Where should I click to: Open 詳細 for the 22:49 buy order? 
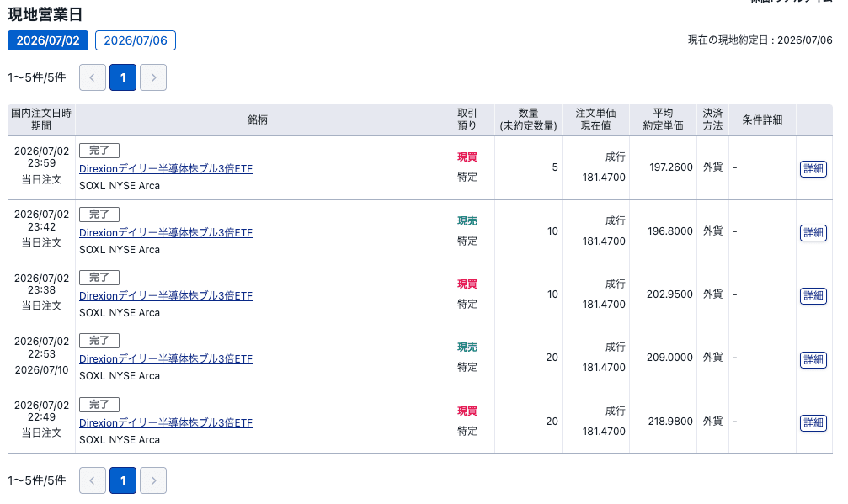(813, 422)
